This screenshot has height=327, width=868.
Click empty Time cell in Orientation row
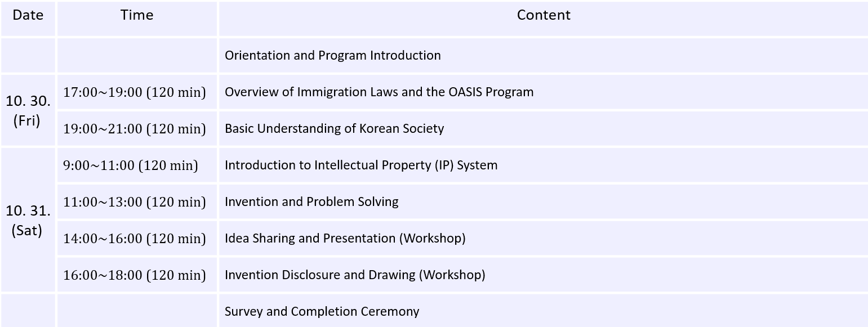pos(137,55)
